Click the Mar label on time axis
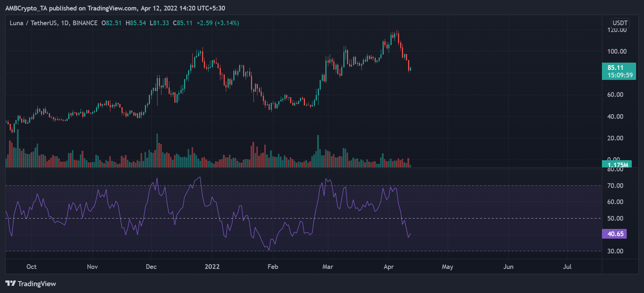Viewport: 644px width, 293px height. click(328, 266)
